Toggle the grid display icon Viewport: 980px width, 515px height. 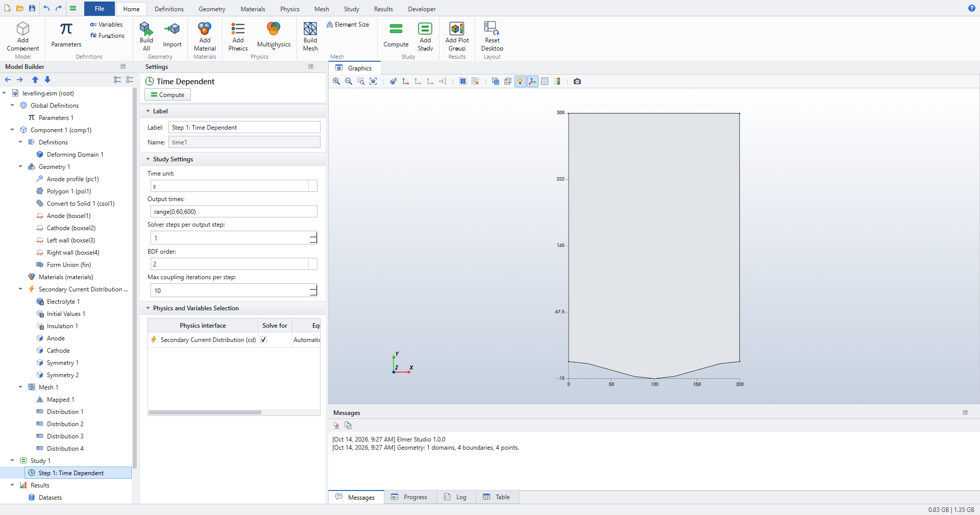tap(545, 81)
